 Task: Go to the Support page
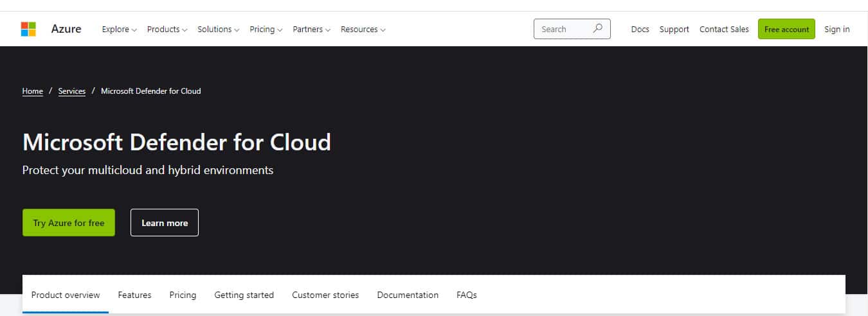click(x=674, y=29)
